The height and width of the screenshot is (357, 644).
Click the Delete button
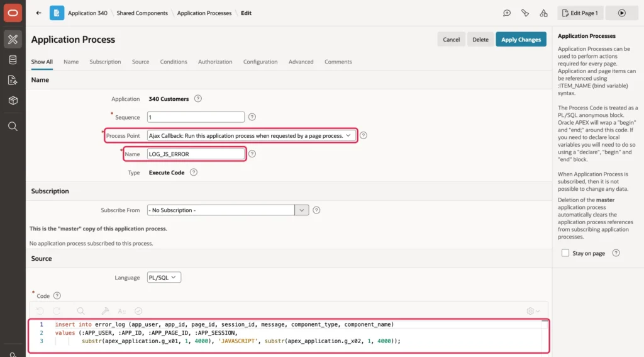click(480, 40)
